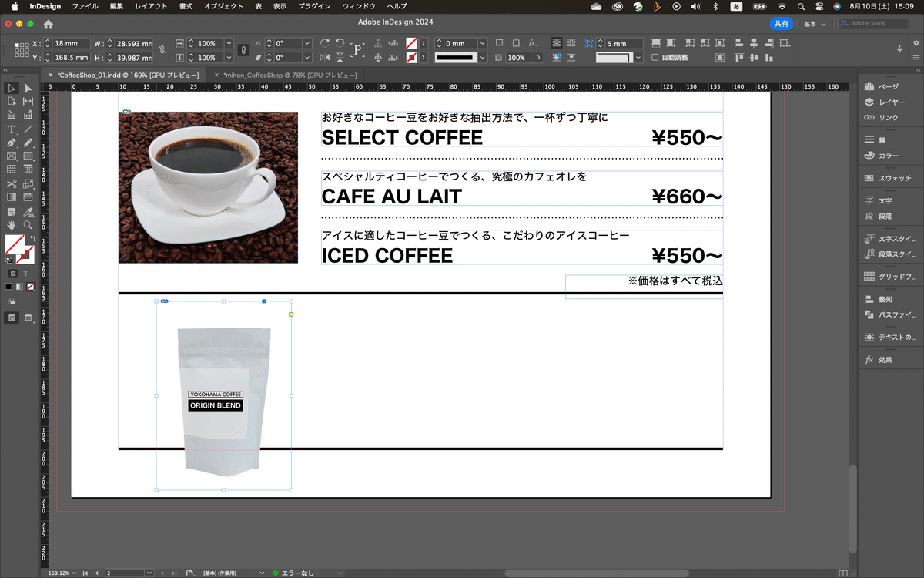
Task: Enable 自動調整 checkbox
Action: click(x=655, y=58)
